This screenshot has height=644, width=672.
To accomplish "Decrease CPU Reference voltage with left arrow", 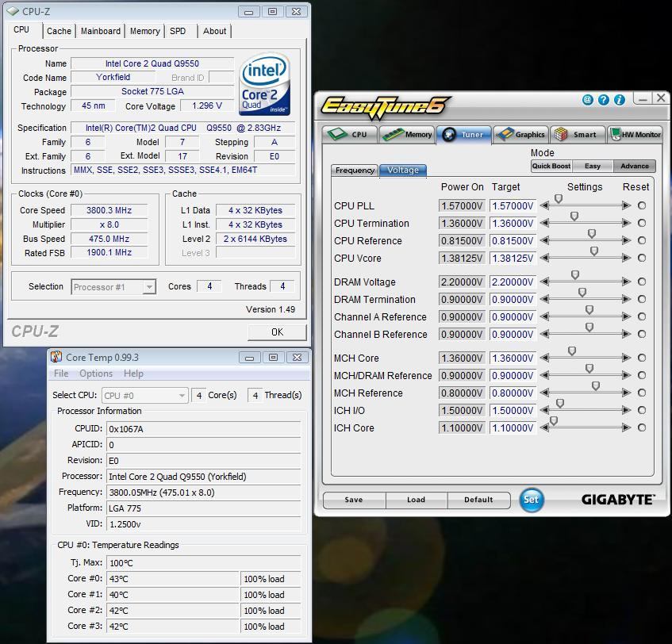I will tap(544, 240).
